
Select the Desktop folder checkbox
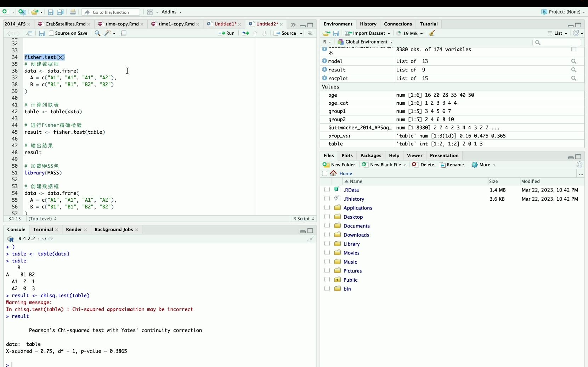[x=327, y=217]
